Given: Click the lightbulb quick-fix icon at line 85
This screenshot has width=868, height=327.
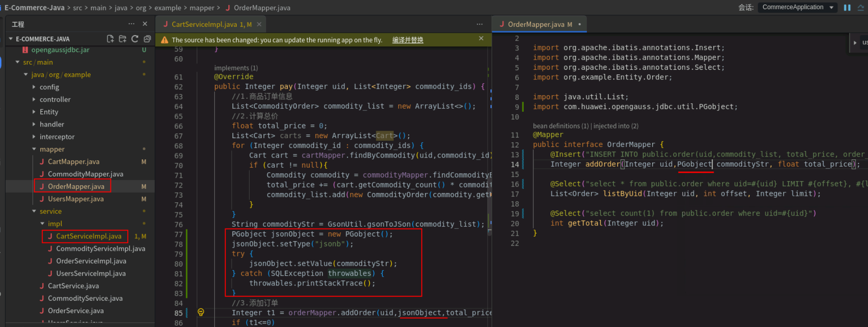Looking at the screenshot, I should pyautogui.click(x=201, y=312).
